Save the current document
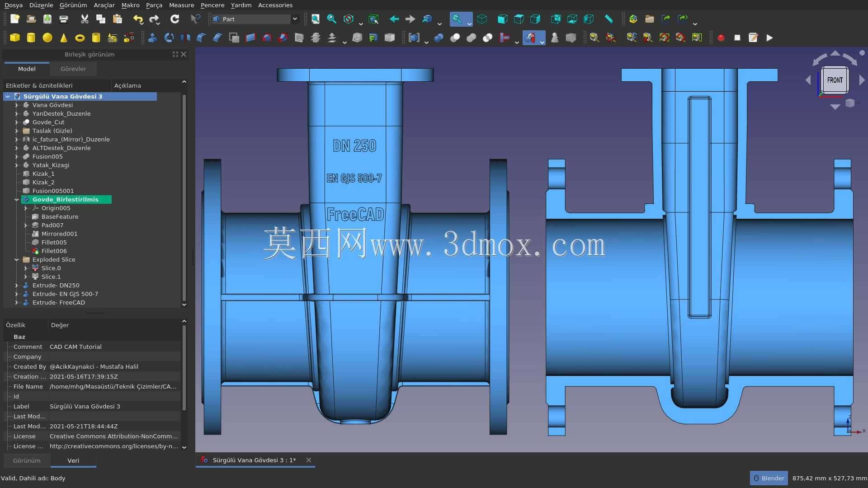 point(47,19)
